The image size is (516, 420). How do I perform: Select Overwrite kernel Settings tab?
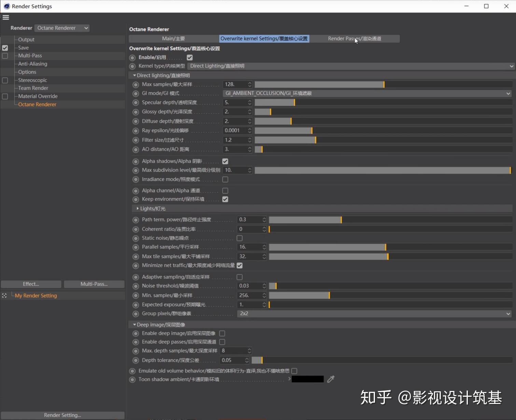(264, 39)
